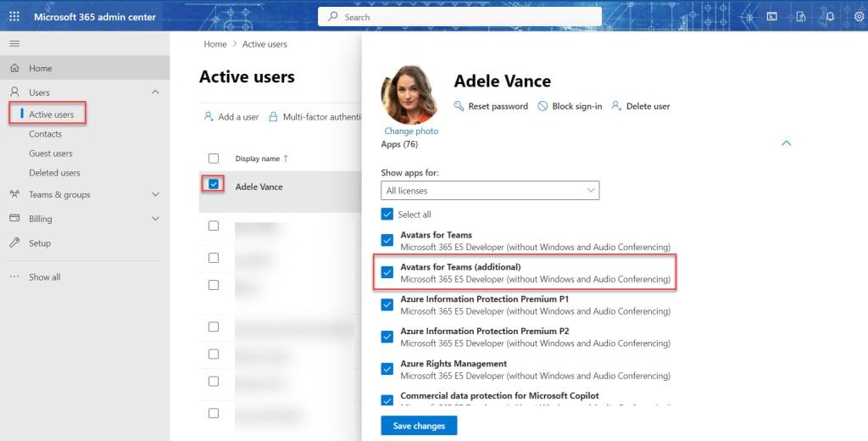The height and width of the screenshot is (441, 868).
Task: Click the Block sign-in button label
Action: 576,106
